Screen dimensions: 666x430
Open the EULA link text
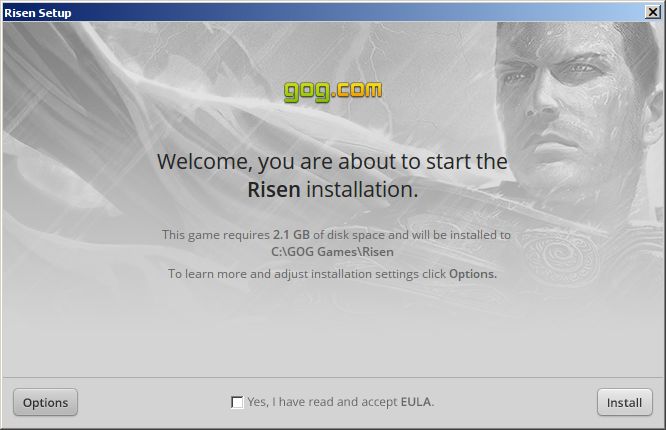(416, 402)
